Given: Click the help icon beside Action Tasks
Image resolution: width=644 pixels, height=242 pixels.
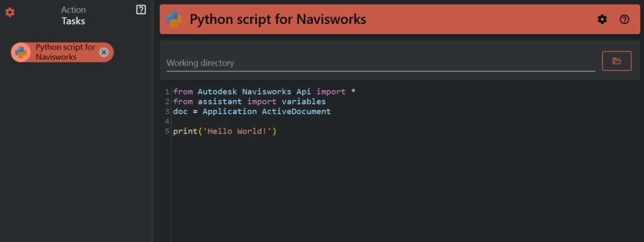Looking at the screenshot, I should (x=141, y=10).
